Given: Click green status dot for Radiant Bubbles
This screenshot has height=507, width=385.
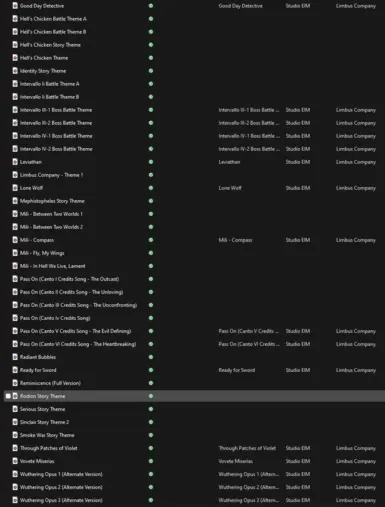Looking at the screenshot, I should 151,357.
